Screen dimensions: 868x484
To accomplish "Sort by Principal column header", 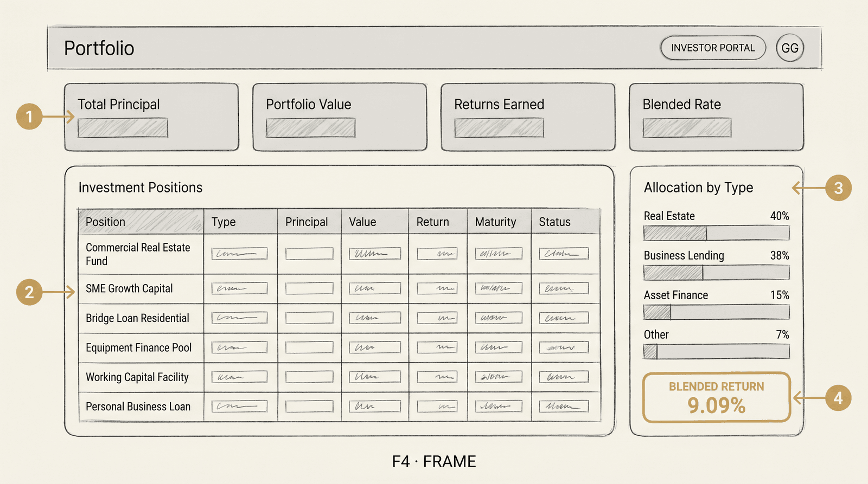I will pos(309,222).
